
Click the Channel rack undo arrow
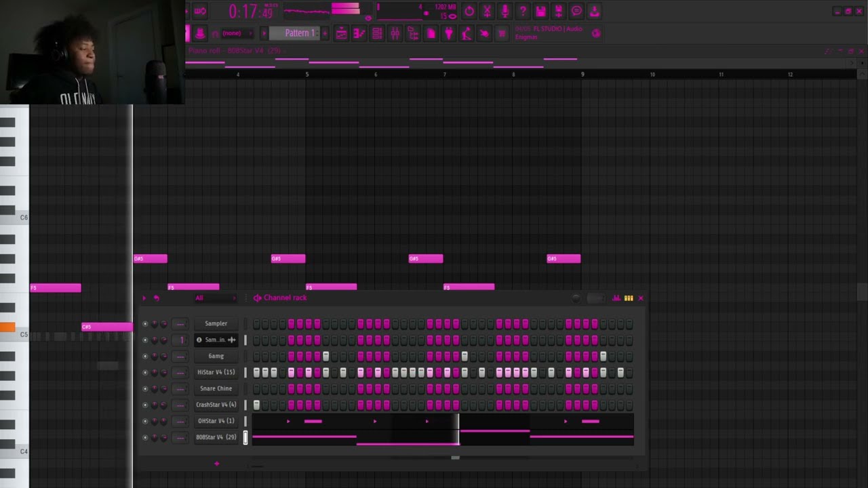click(x=157, y=298)
